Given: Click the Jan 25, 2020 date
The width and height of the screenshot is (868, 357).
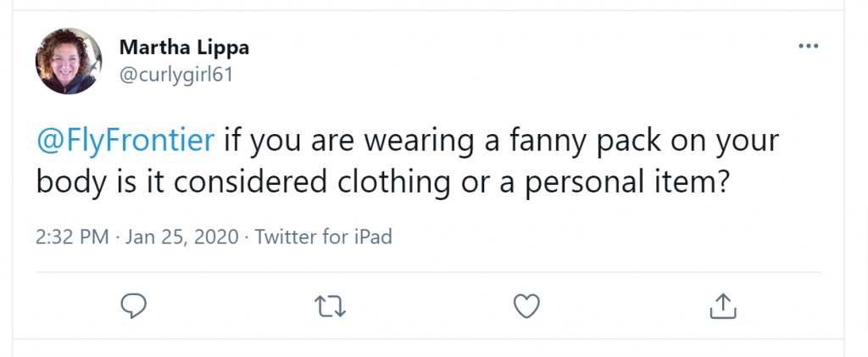Looking at the screenshot, I should (x=182, y=237).
